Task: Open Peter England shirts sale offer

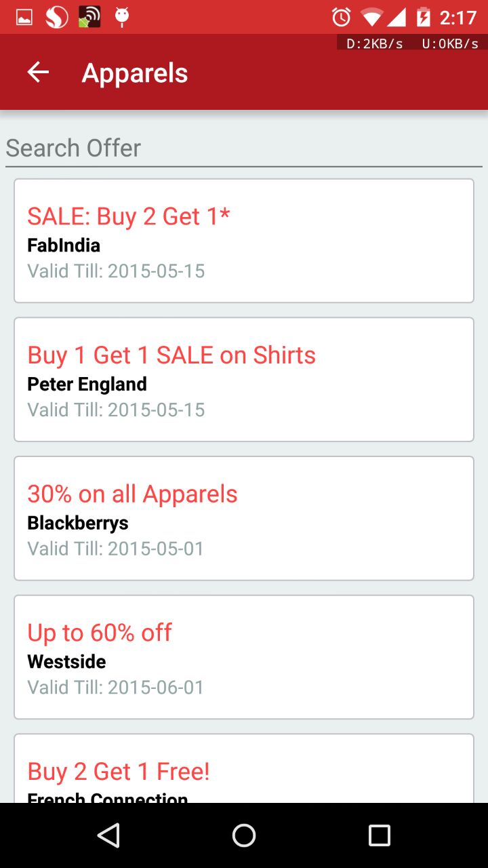Action: (x=244, y=380)
